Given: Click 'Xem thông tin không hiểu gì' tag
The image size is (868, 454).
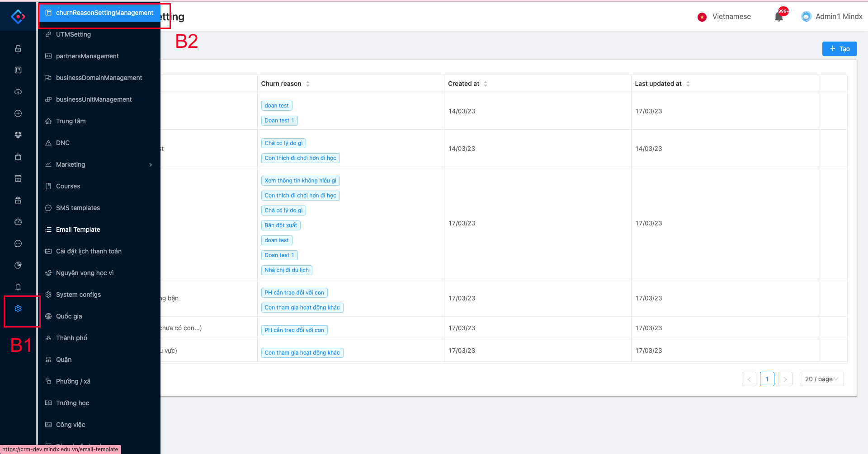Looking at the screenshot, I should pyautogui.click(x=301, y=181).
